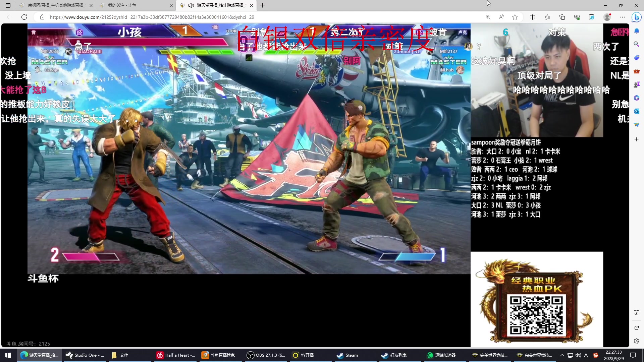This screenshot has width=644, height=362.
Task: Select the 游天堂直播 格斗游戏直播 tab
Action: point(216,5)
